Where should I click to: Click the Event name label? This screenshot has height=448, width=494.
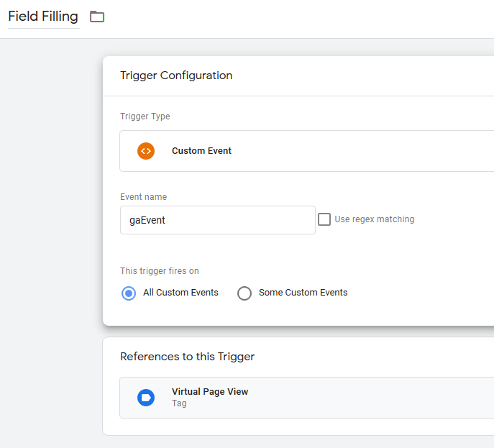[143, 197]
